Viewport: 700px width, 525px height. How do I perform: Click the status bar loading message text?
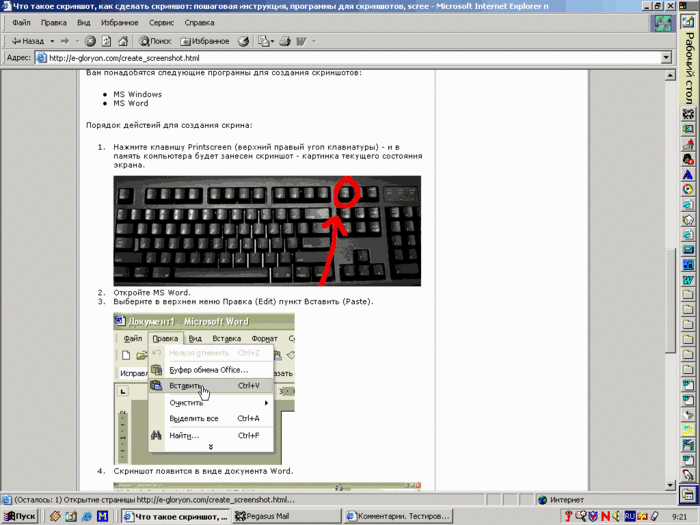154,500
